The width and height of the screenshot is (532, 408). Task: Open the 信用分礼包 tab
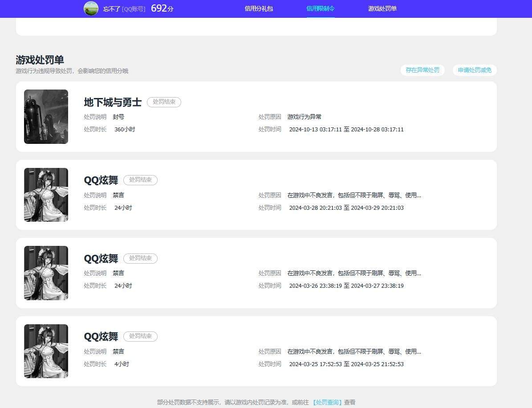(259, 8)
